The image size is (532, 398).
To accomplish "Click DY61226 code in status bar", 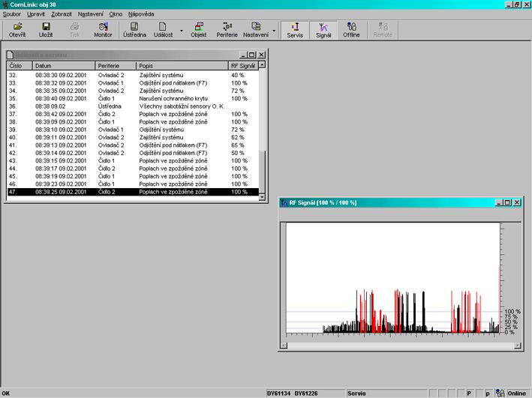I will coord(306,394).
